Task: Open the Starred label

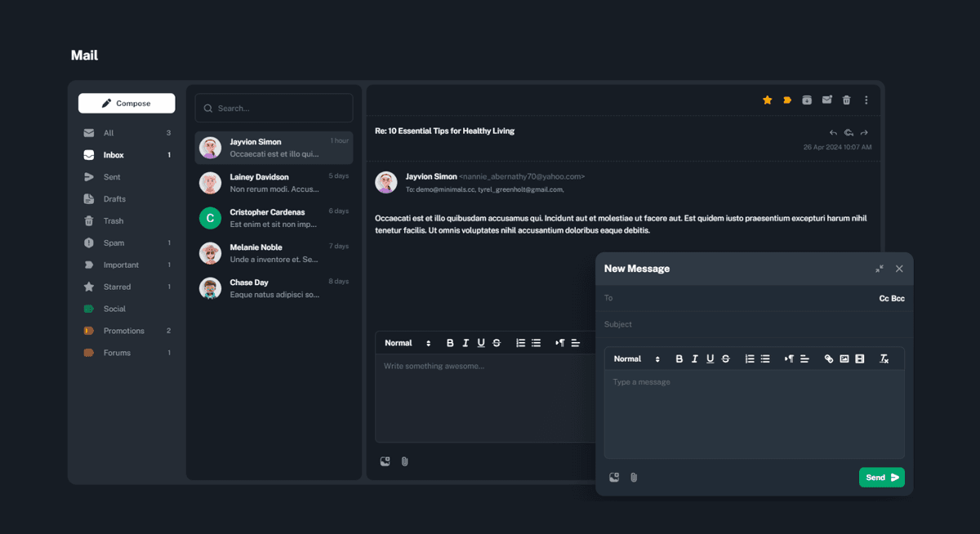Action: point(127,287)
